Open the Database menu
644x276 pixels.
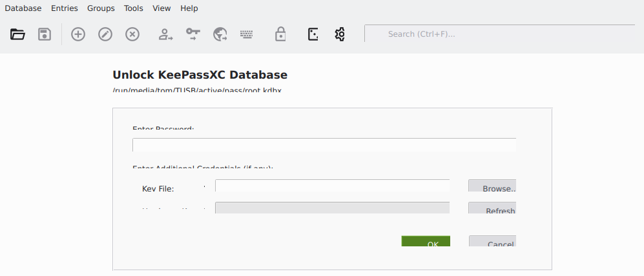(23, 8)
